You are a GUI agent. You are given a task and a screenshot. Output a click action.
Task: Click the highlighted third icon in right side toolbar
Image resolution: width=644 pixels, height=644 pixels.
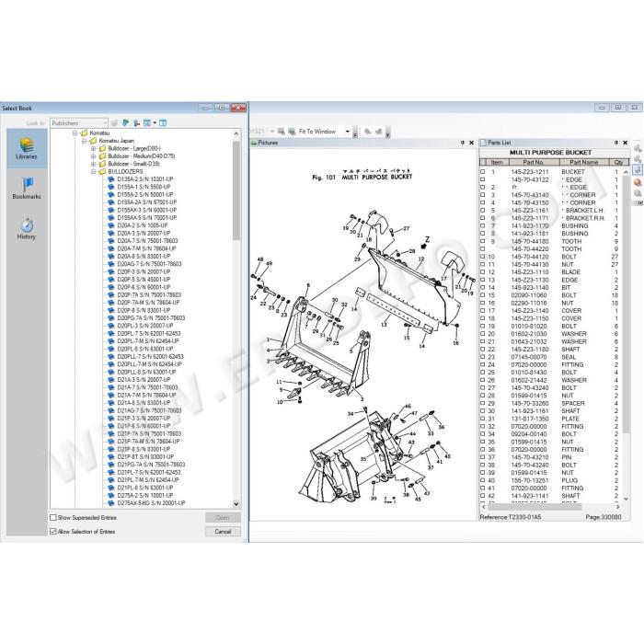(x=638, y=169)
